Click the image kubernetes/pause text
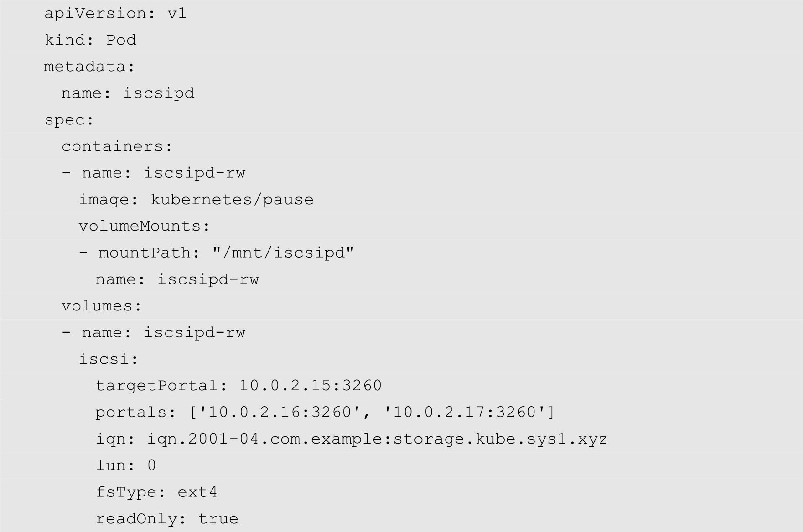Image resolution: width=803 pixels, height=532 pixels. pyautogui.click(x=232, y=200)
